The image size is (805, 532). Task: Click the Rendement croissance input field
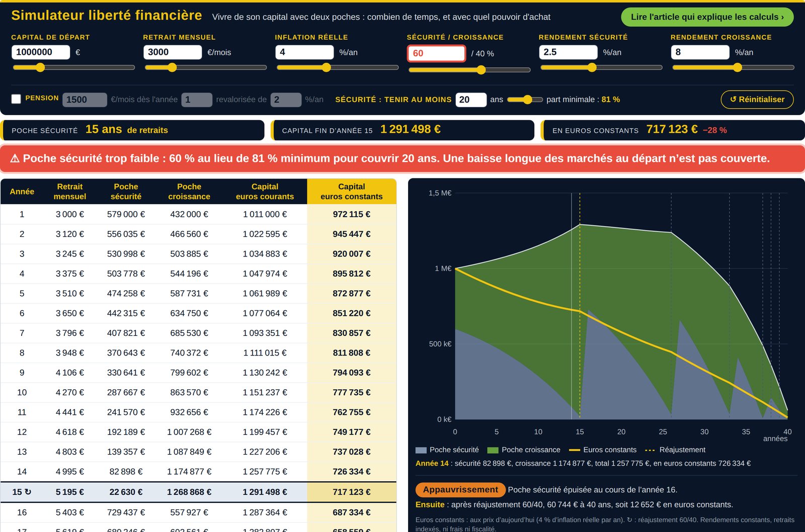coord(700,52)
